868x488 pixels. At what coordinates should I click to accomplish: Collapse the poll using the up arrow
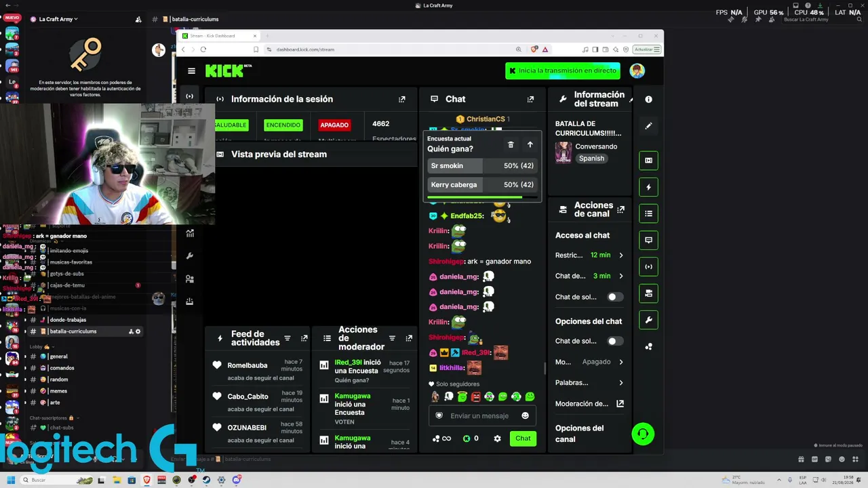tap(530, 144)
